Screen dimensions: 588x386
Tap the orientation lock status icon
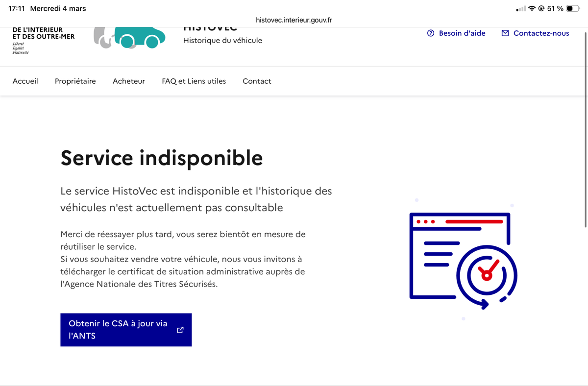click(x=541, y=9)
